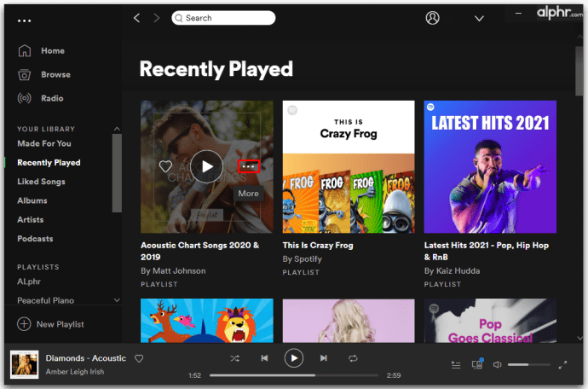Image resolution: width=588 pixels, height=389 pixels.
Task: Click the sidebar scroll up arrow
Action: [117, 129]
